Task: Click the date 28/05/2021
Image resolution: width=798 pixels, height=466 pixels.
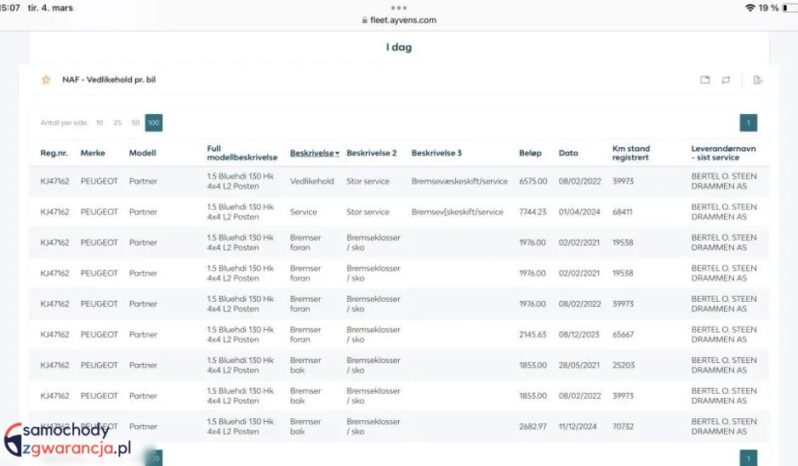Action: [x=579, y=365]
